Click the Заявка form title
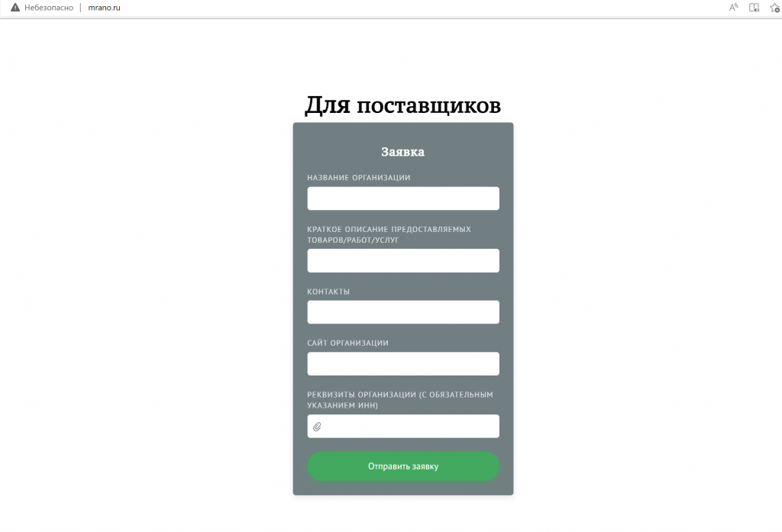Viewport: 782px width, 532px height. (403, 152)
